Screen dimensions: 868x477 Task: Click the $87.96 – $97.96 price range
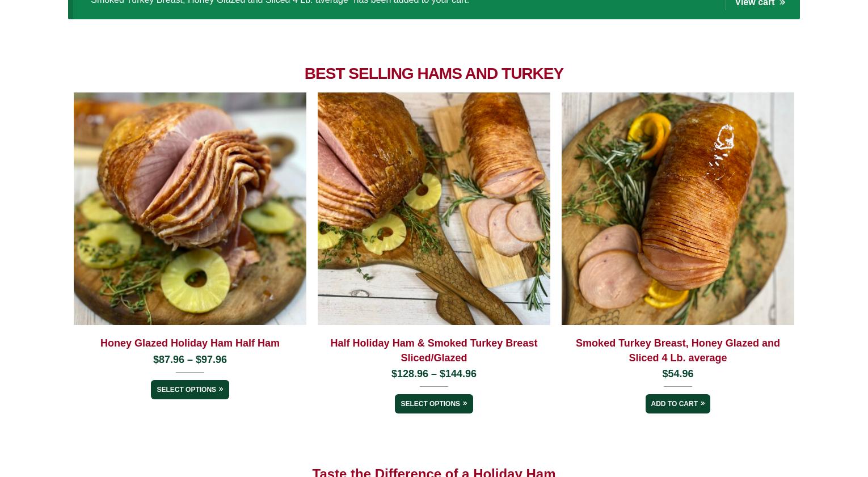tap(189, 360)
